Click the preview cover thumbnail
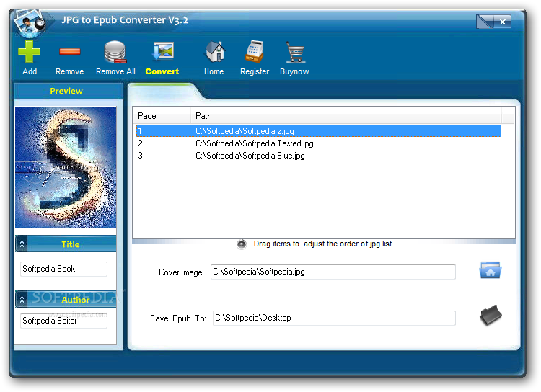541x392 pixels. tap(66, 167)
